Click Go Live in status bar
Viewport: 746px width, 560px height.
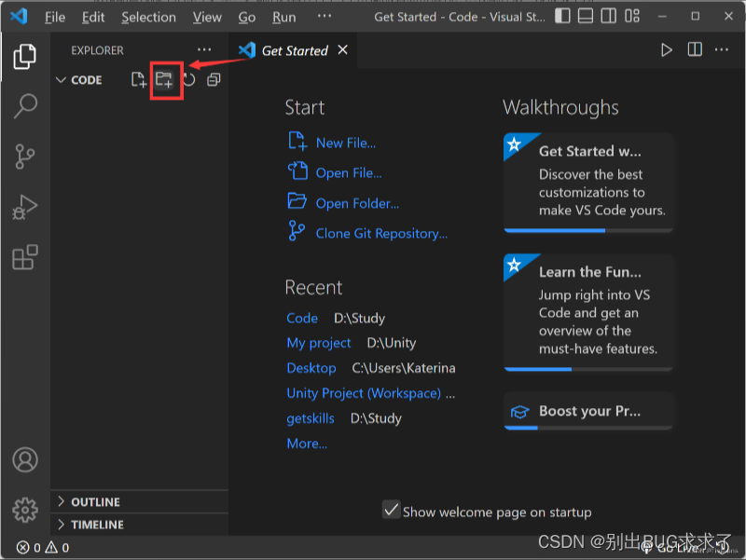[670, 548]
